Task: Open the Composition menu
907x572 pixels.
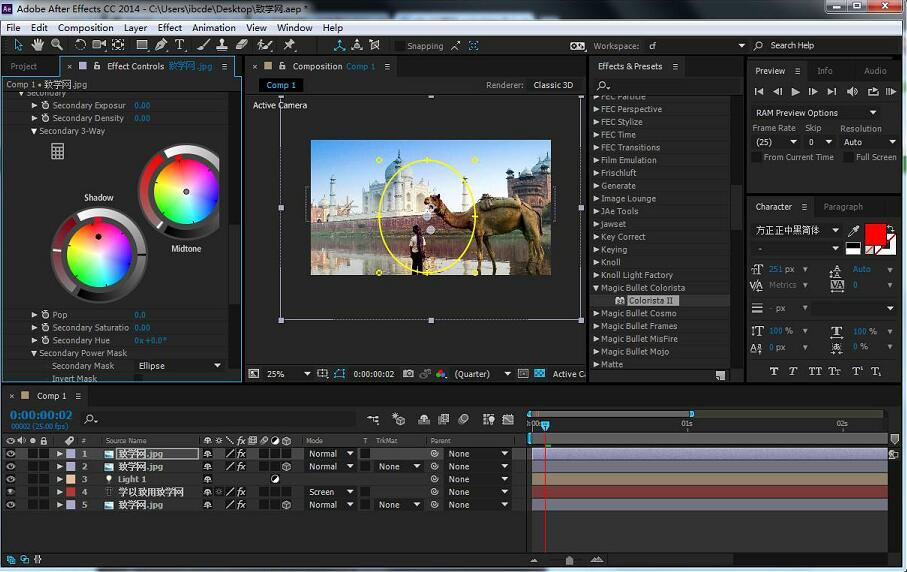Action: point(85,28)
